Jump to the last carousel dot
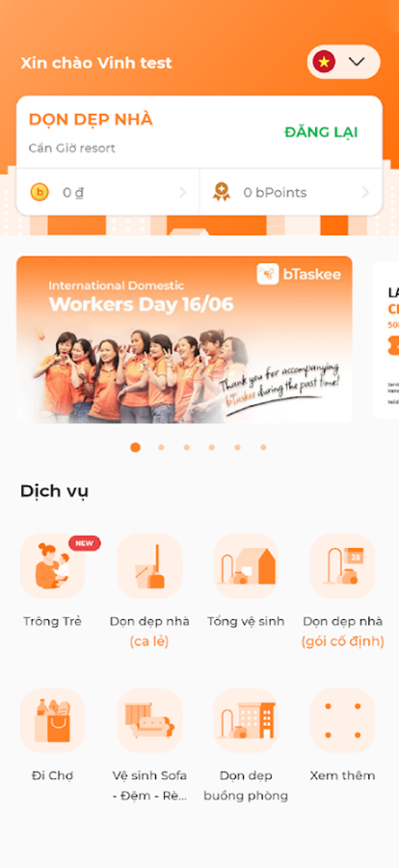Image resolution: width=399 pixels, height=868 pixels. 263,448
